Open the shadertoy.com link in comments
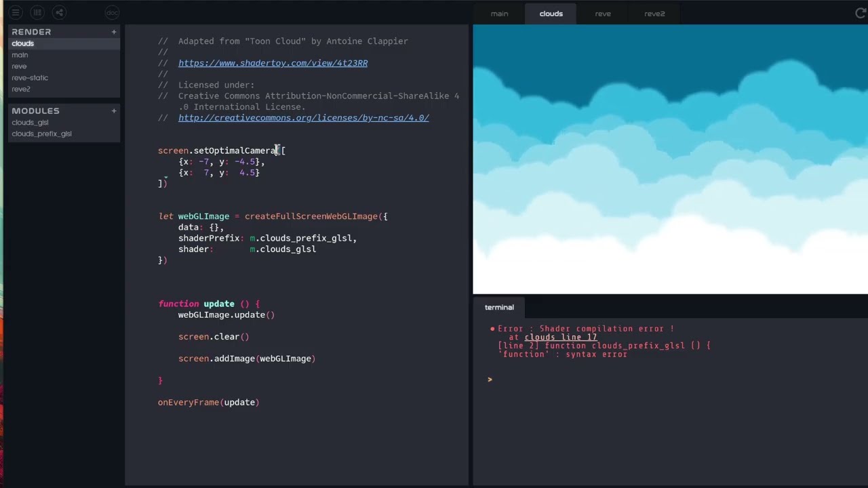This screenshot has height=488, width=868. click(273, 63)
